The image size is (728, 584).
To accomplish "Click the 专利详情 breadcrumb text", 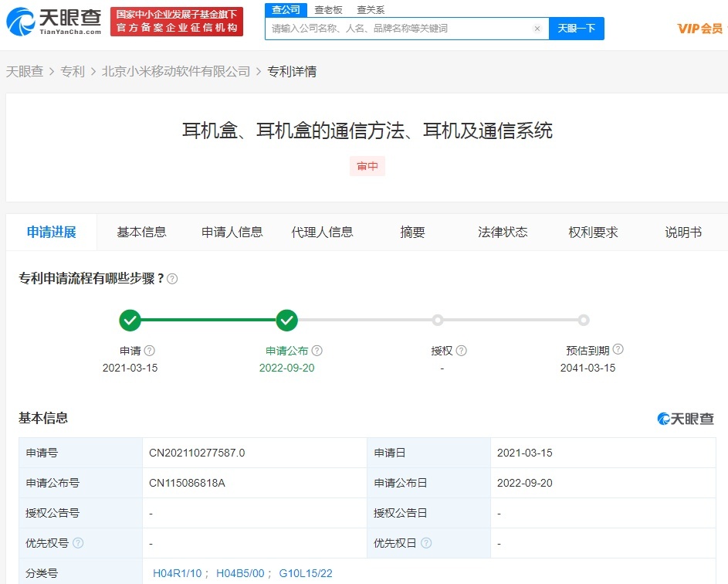I will 292,72.
